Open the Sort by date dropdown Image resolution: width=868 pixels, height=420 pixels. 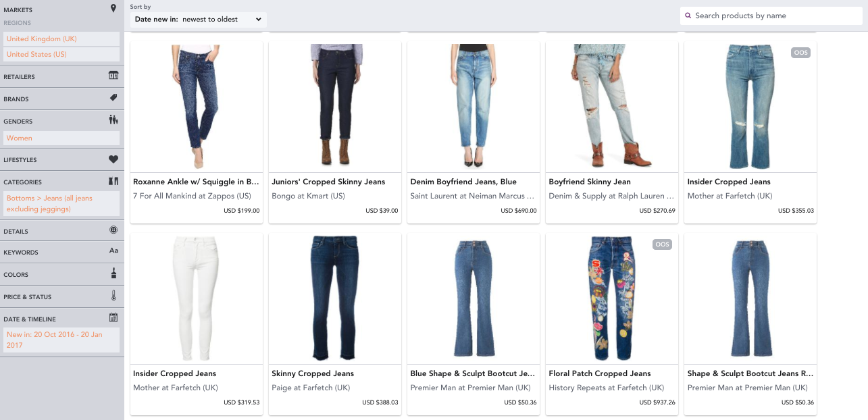[199, 20]
